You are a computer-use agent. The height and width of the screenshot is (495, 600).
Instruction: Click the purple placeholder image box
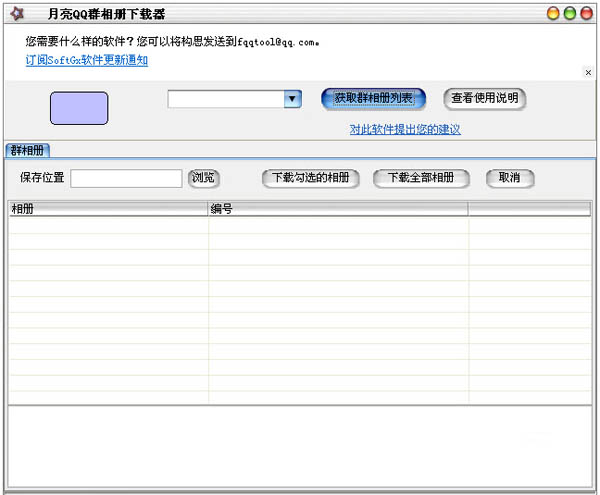(x=79, y=108)
